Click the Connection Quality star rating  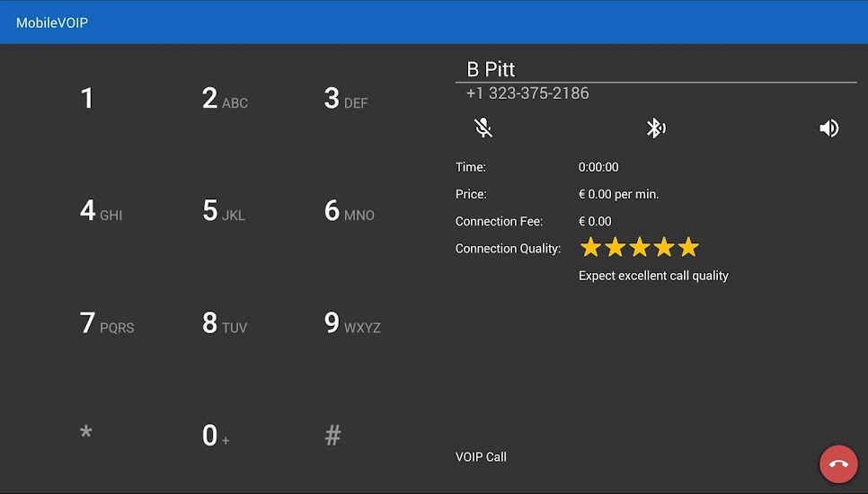point(640,247)
